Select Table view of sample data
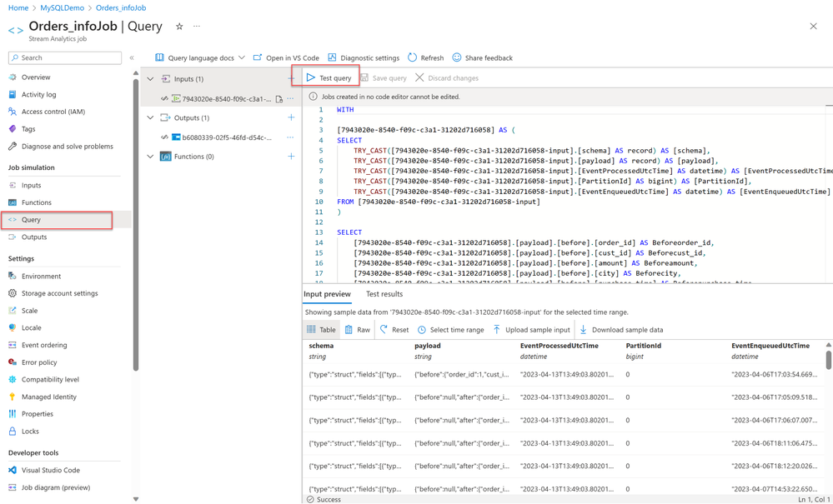This screenshot has width=833, height=504. (321, 330)
